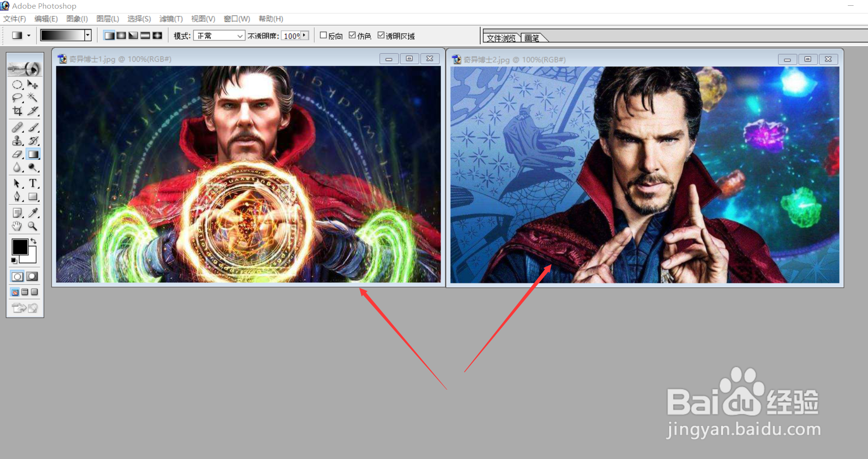Image resolution: width=868 pixels, height=459 pixels.
Task: Select the Hand tool
Action: pyautogui.click(x=17, y=226)
